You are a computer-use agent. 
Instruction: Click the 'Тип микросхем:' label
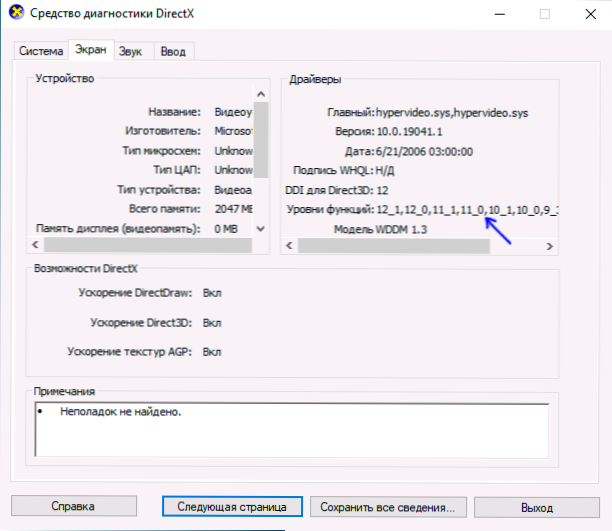pos(162,151)
